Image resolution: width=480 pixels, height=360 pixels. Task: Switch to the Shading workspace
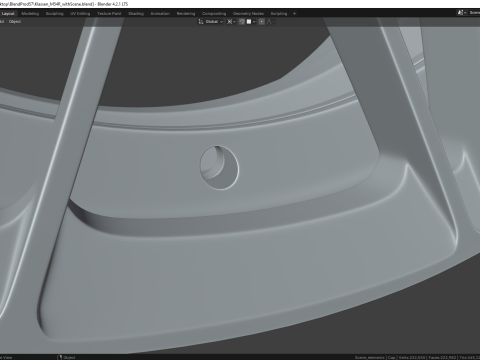click(x=136, y=14)
